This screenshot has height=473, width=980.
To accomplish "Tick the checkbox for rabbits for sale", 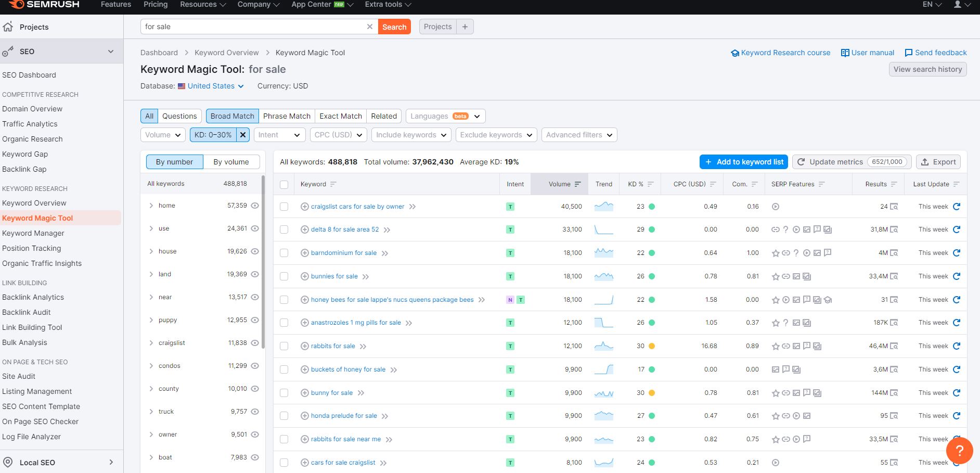I will [284, 346].
